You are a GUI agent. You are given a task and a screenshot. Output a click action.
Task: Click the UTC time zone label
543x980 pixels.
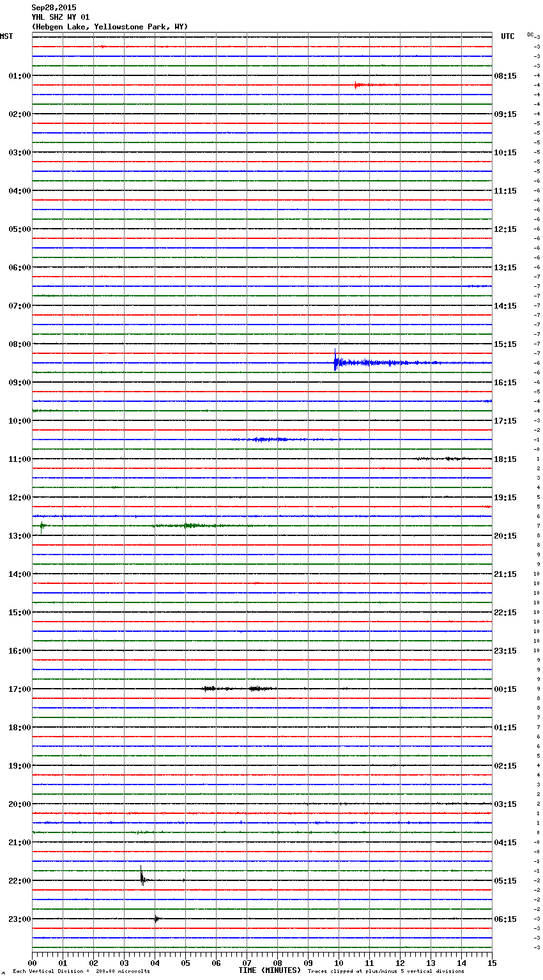point(508,36)
